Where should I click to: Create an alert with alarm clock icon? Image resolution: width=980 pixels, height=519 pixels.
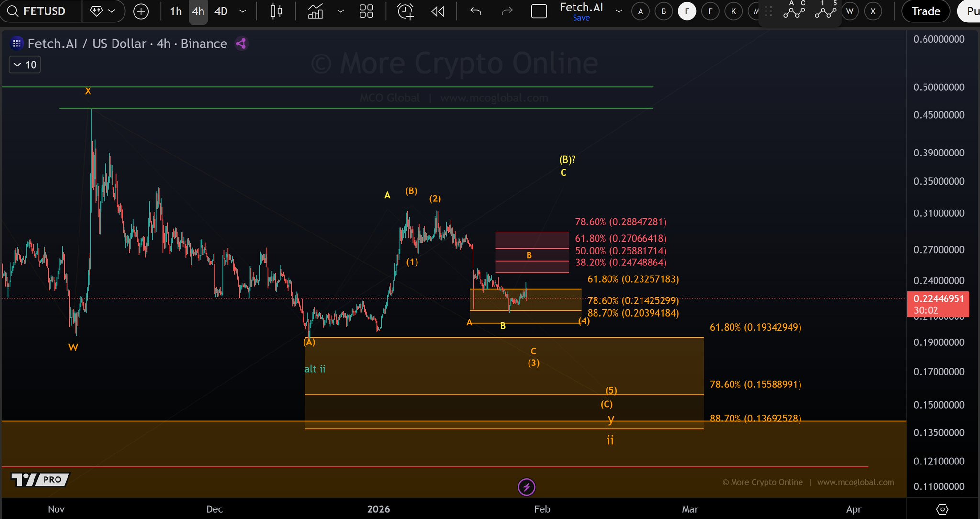tap(405, 11)
